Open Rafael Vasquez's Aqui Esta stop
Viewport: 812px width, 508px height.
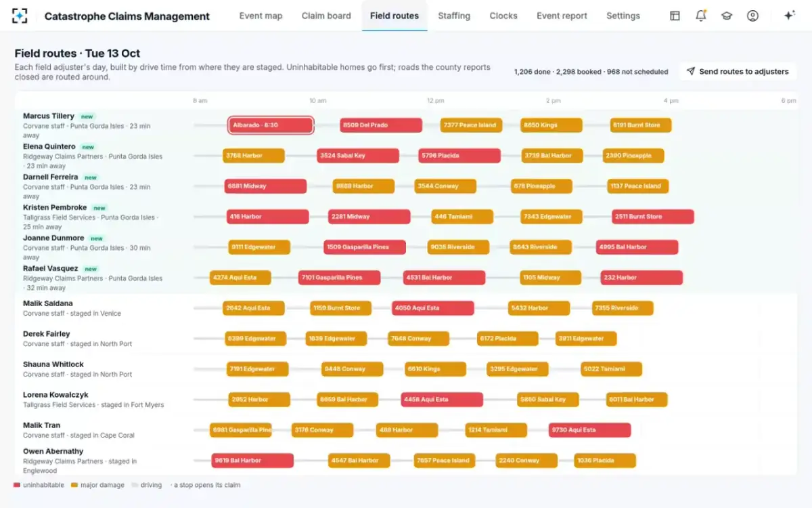click(x=240, y=278)
